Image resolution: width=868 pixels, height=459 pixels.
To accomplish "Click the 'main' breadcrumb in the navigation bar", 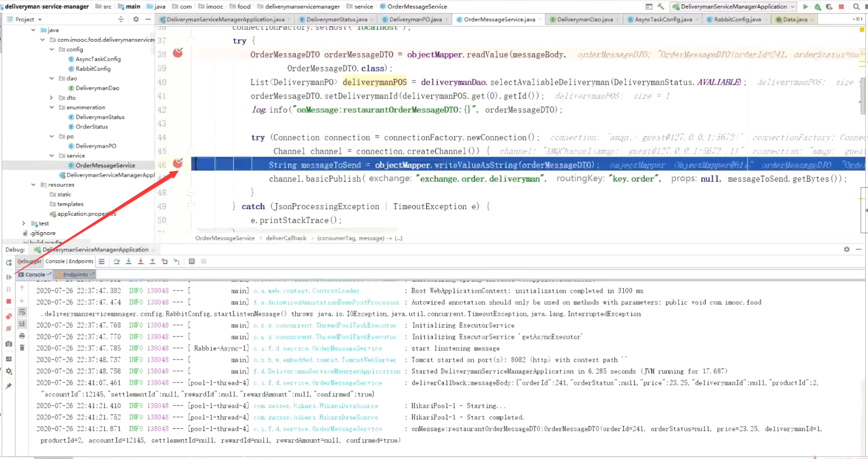I will coord(133,7).
